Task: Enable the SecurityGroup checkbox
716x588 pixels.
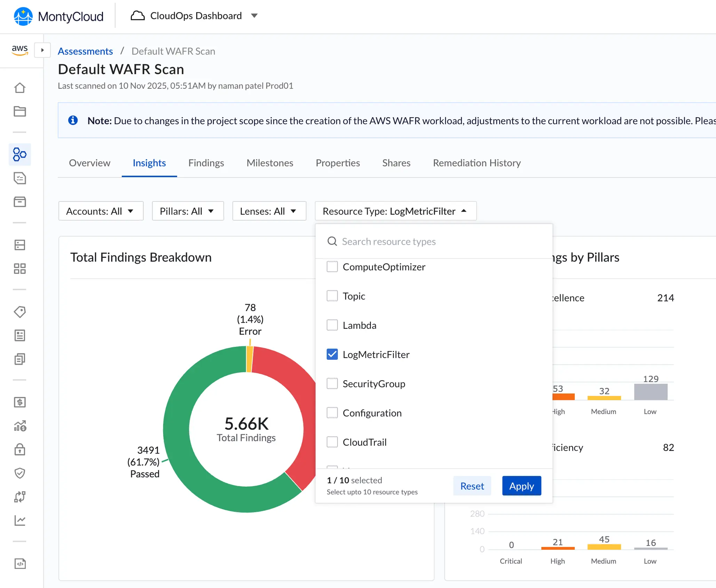Action: [332, 384]
